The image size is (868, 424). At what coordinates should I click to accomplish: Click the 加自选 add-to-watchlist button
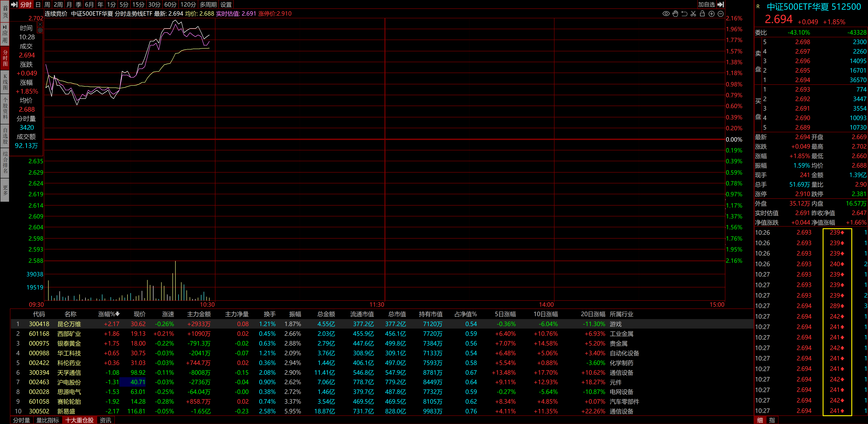tap(706, 4)
